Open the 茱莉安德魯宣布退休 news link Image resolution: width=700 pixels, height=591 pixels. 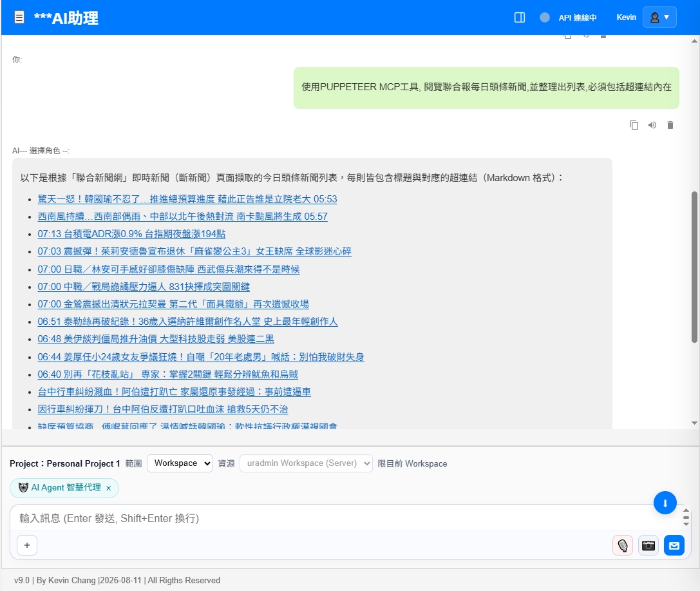tap(194, 251)
